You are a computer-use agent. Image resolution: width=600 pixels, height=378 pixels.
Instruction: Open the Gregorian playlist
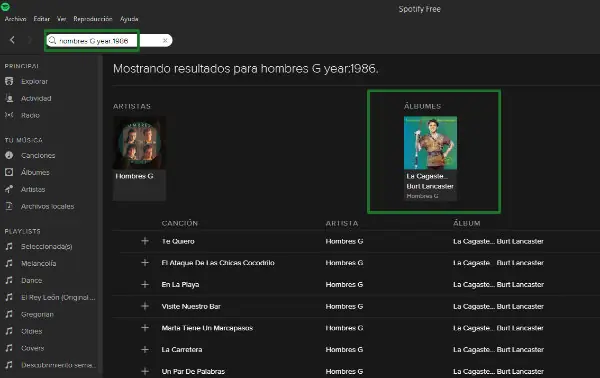pyautogui.click(x=37, y=314)
